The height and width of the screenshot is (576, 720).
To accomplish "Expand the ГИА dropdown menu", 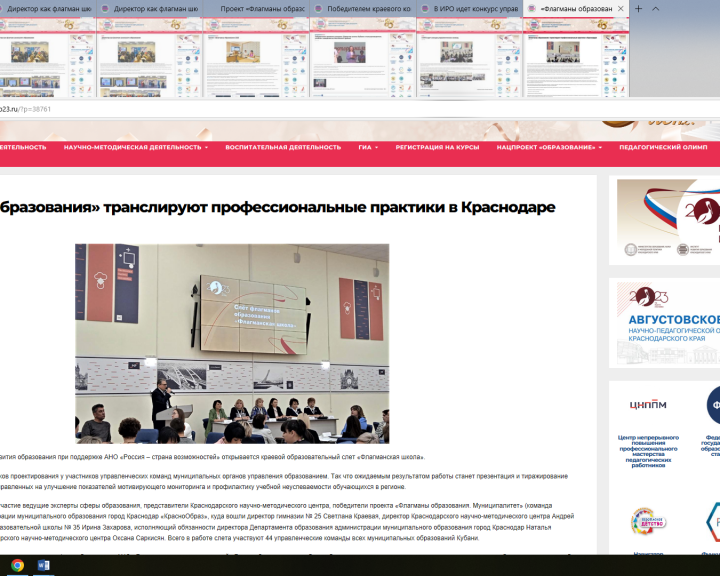I will pyautogui.click(x=368, y=147).
